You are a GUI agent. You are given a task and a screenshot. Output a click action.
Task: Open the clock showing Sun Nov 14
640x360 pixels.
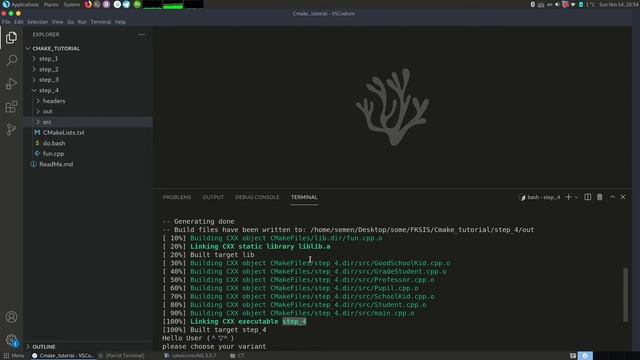click(x=619, y=4)
